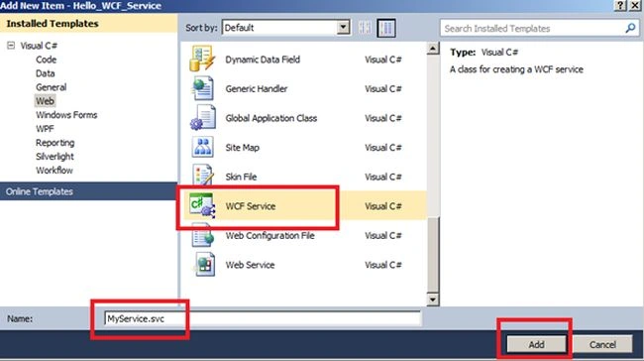Select WPF category in the tree
The image size is (644, 361).
tap(45, 129)
